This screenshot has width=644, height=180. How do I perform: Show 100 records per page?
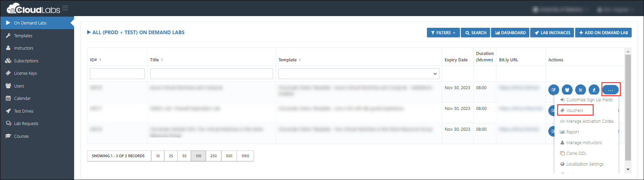point(199,156)
